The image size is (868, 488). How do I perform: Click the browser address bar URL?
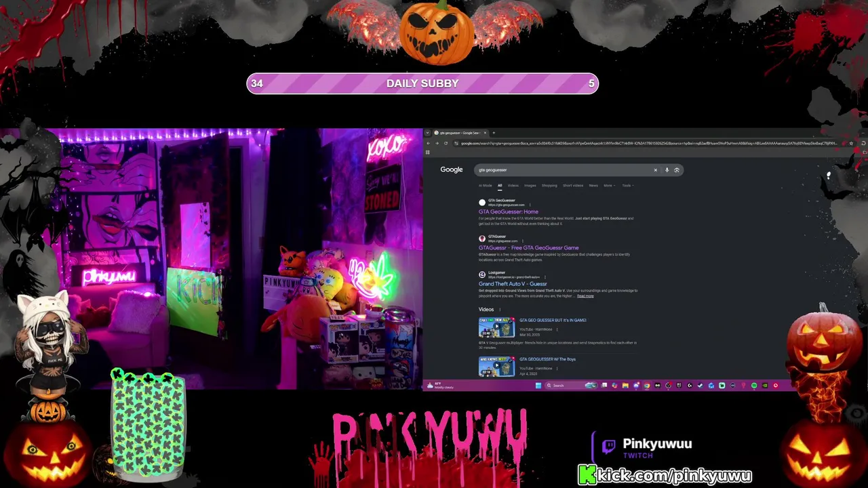coord(650,143)
